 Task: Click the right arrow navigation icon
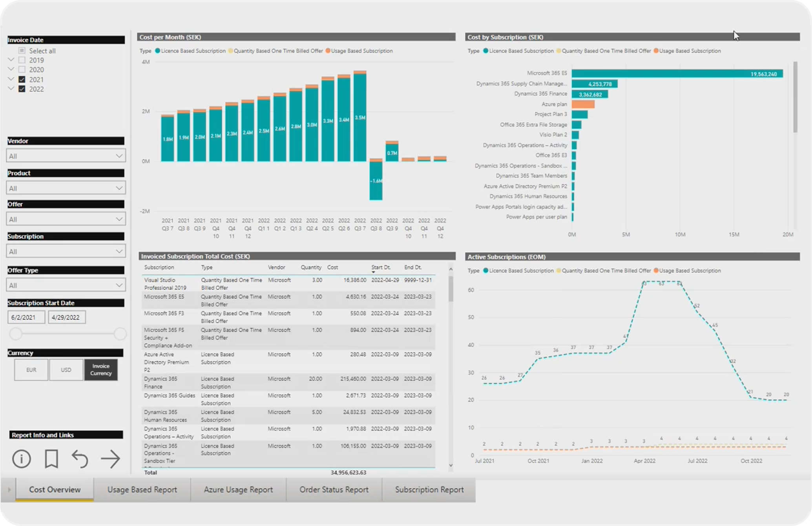coord(110,459)
